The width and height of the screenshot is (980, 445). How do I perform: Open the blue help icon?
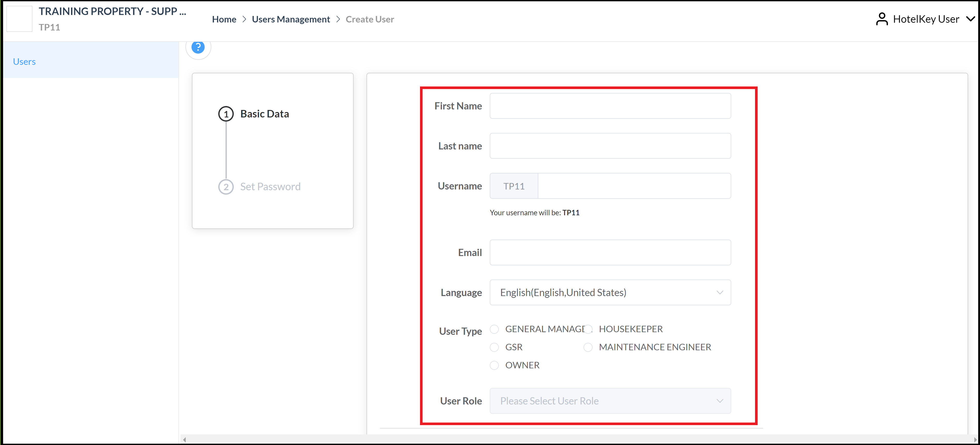pos(198,47)
